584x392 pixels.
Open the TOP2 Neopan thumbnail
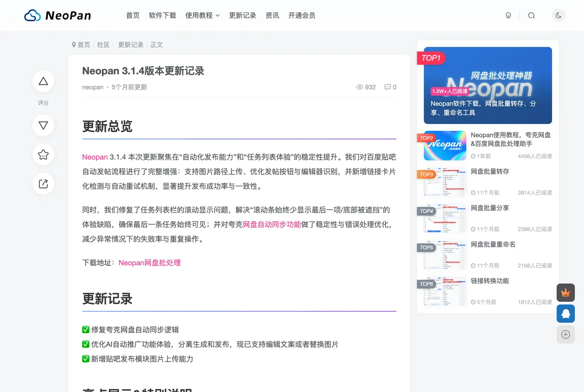point(445,146)
